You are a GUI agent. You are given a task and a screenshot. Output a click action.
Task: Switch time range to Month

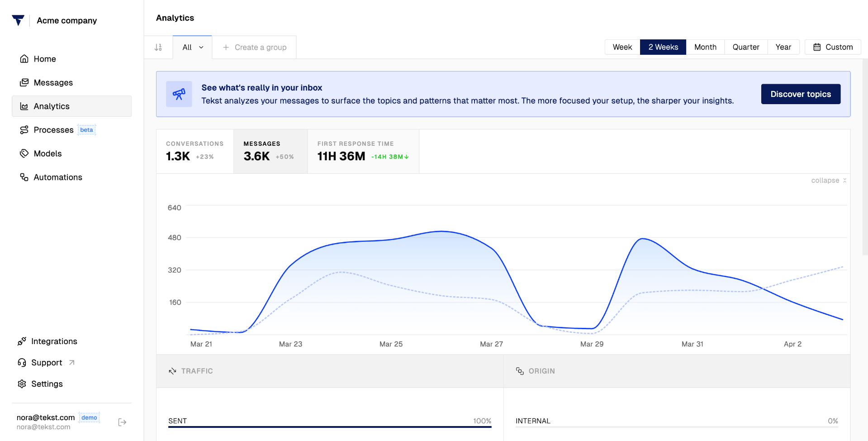tap(705, 47)
